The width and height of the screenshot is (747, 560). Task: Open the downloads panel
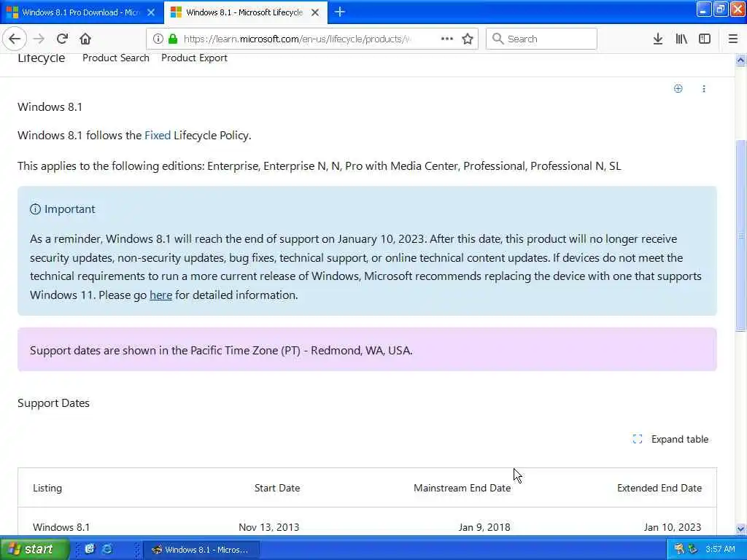(x=657, y=39)
